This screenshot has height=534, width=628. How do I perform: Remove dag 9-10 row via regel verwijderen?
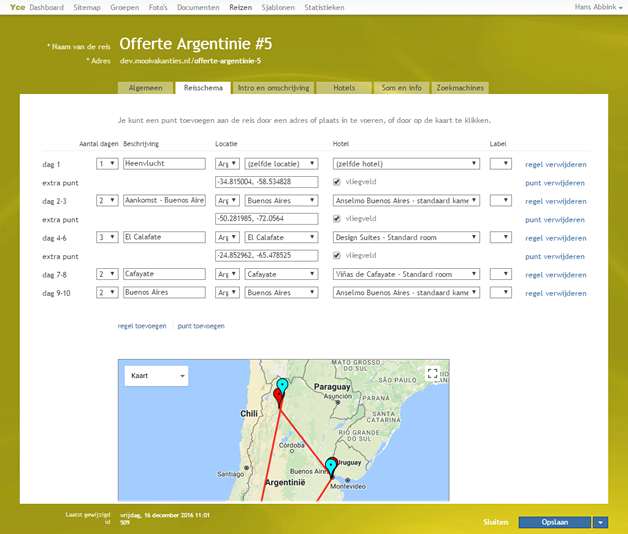coord(555,293)
